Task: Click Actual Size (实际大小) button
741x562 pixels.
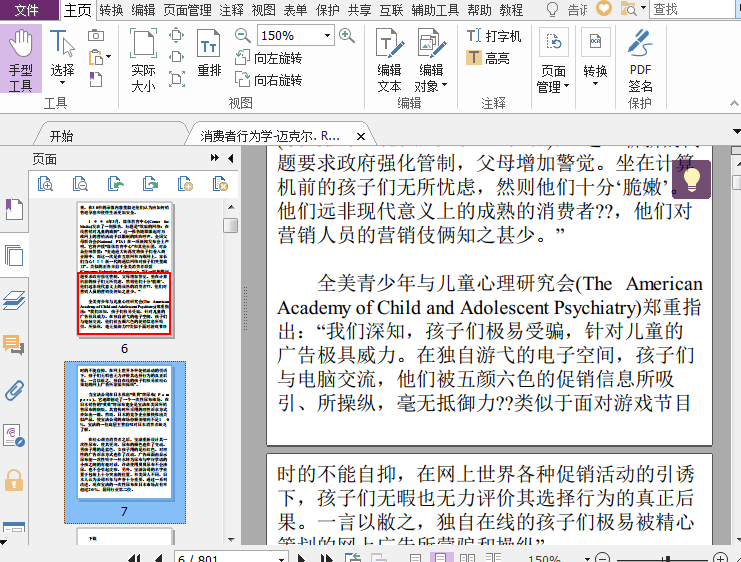Action: [143, 60]
